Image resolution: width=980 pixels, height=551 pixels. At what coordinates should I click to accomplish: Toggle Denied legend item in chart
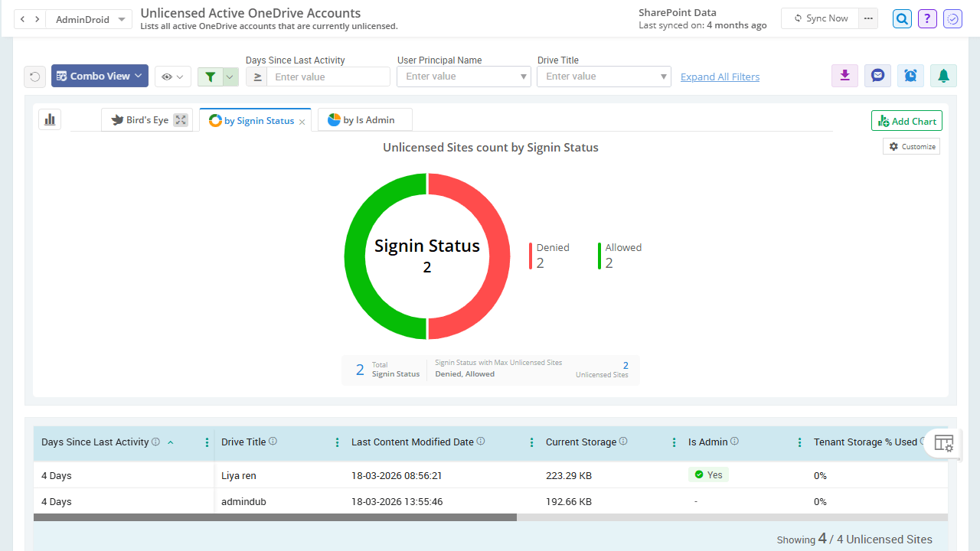coord(550,256)
